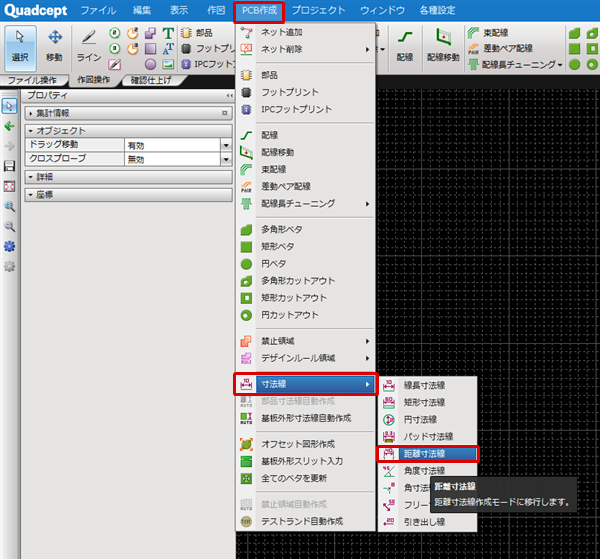Switch to the 作図操作 tab
The height and width of the screenshot is (559, 600).
94,80
